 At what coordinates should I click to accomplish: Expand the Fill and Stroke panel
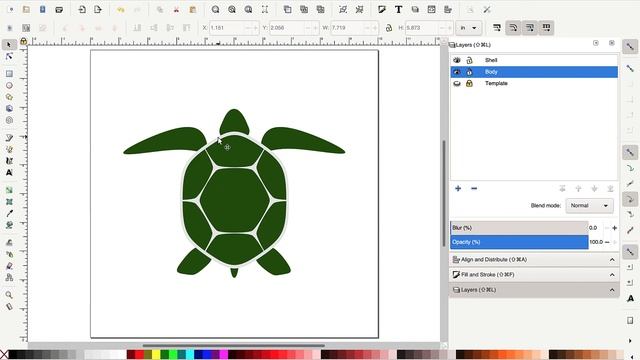click(534, 275)
